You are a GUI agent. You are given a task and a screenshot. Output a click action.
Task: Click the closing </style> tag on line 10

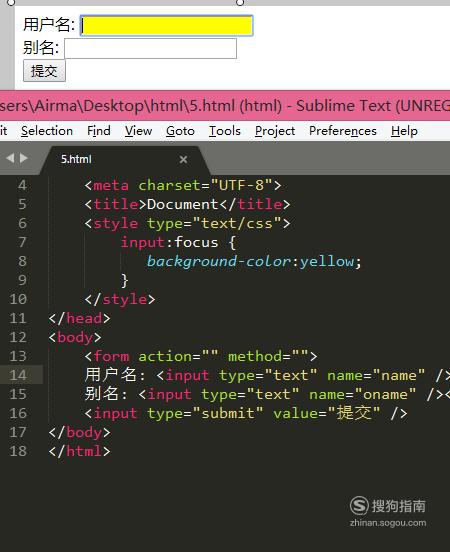120,299
